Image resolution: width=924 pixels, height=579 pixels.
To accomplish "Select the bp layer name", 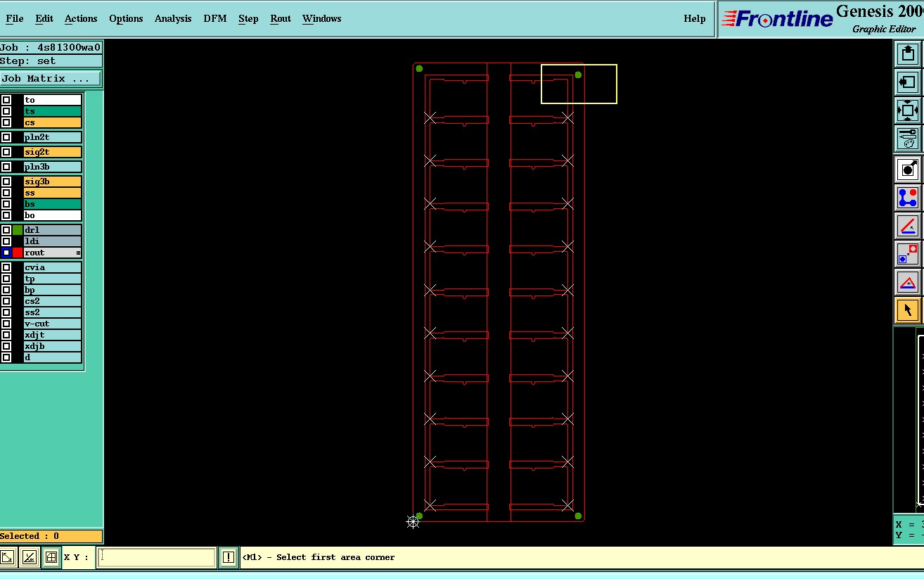I will [53, 290].
